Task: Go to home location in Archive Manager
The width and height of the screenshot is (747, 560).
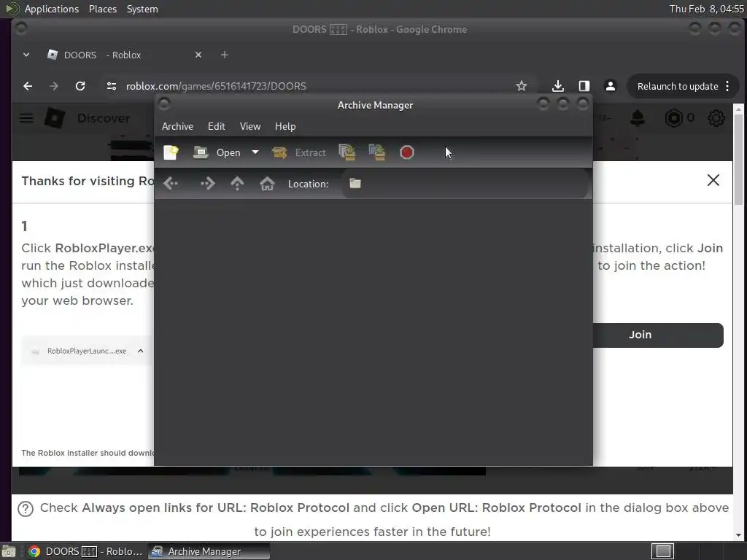Action: [267, 183]
